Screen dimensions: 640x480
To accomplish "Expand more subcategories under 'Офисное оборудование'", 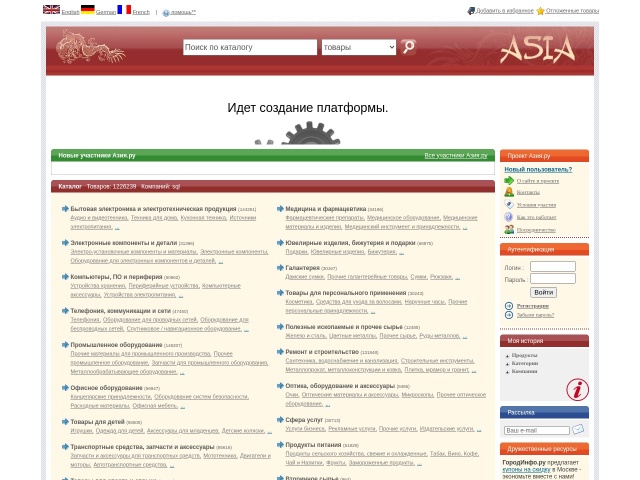I will [182, 407].
